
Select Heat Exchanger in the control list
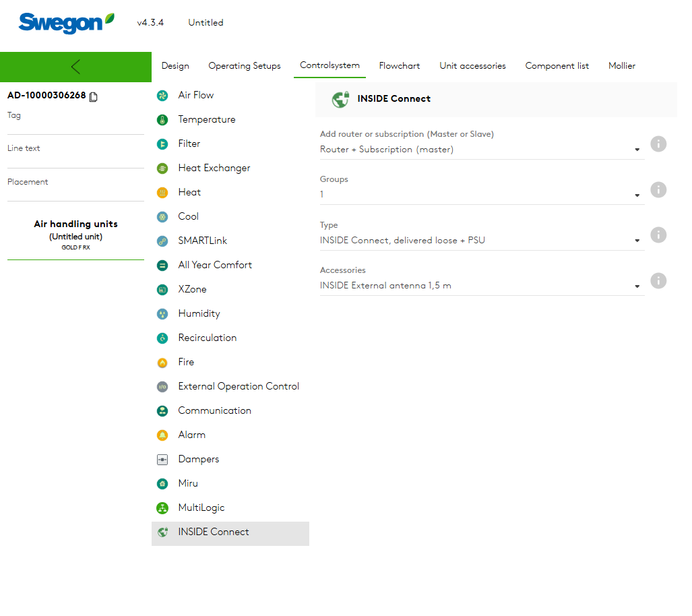tap(214, 168)
